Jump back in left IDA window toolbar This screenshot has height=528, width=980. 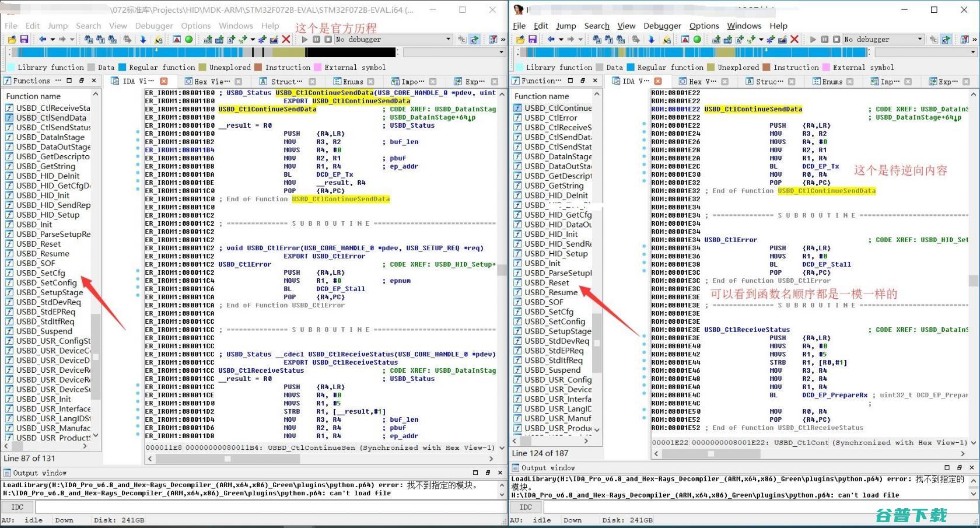(43, 39)
